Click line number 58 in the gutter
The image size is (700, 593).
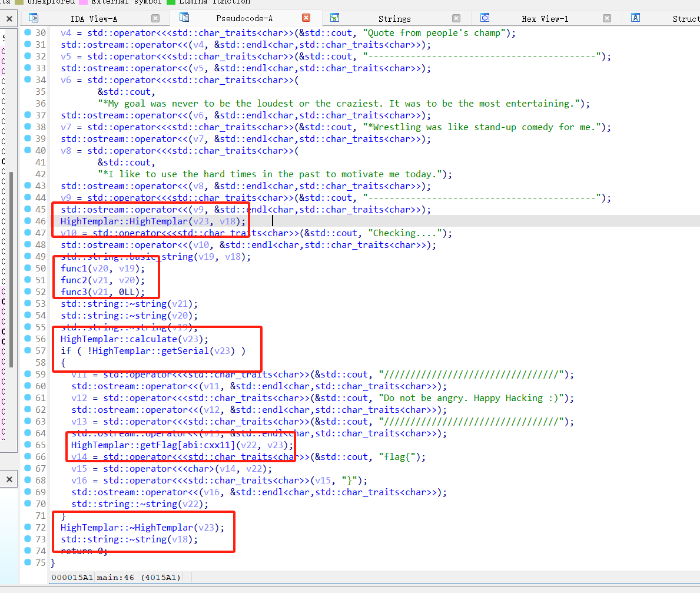pyautogui.click(x=41, y=363)
